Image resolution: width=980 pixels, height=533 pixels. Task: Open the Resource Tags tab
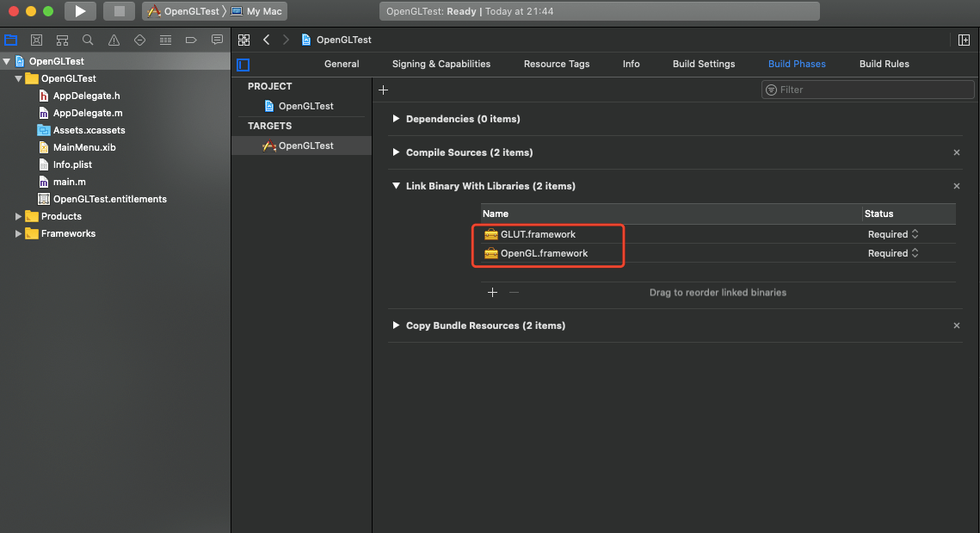tap(556, 64)
